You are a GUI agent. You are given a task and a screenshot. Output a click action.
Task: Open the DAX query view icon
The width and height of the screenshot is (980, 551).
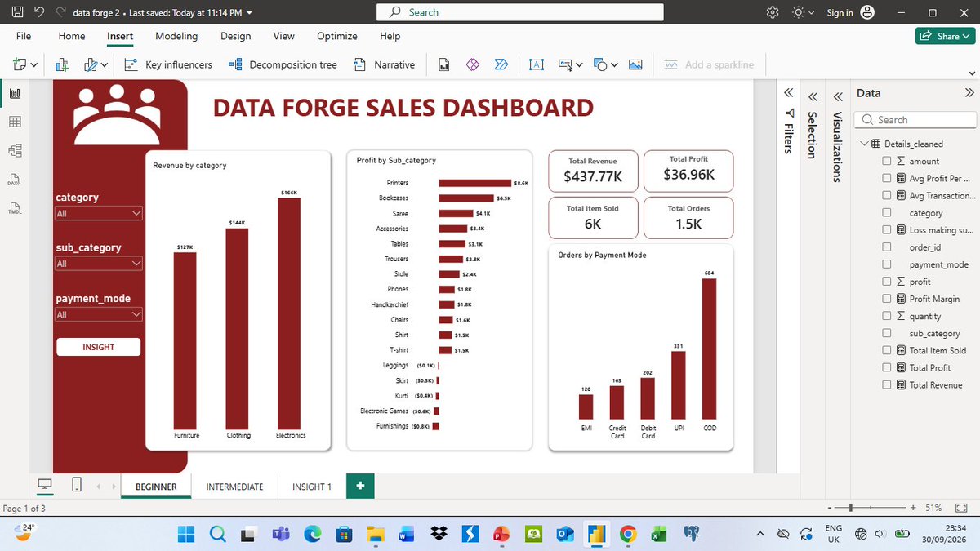(14, 180)
